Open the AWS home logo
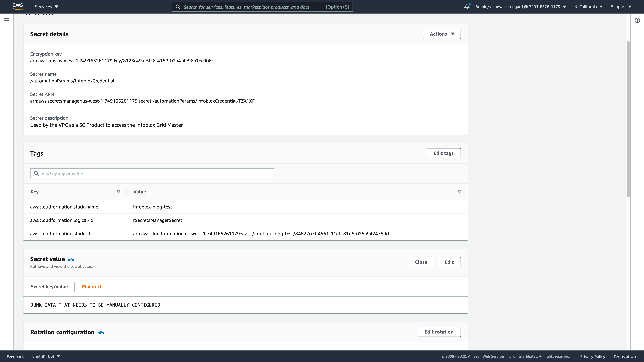Viewport: 644px width, 362px height. (18, 7)
